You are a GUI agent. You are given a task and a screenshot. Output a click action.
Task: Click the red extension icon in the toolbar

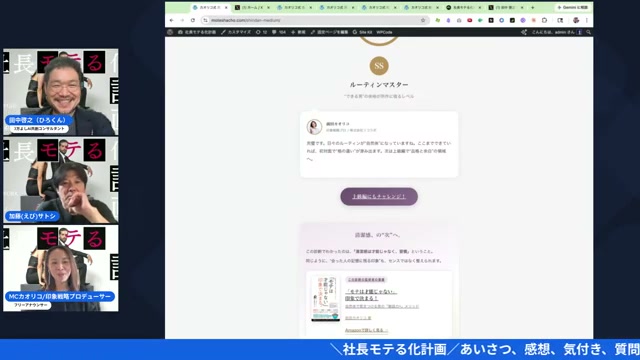point(469,20)
